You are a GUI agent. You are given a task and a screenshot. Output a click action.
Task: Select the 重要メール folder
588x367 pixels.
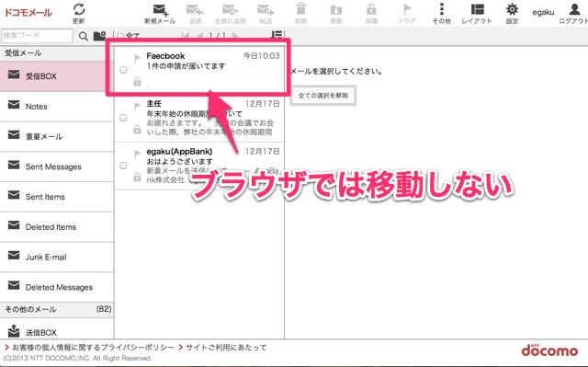click(x=57, y=137)
